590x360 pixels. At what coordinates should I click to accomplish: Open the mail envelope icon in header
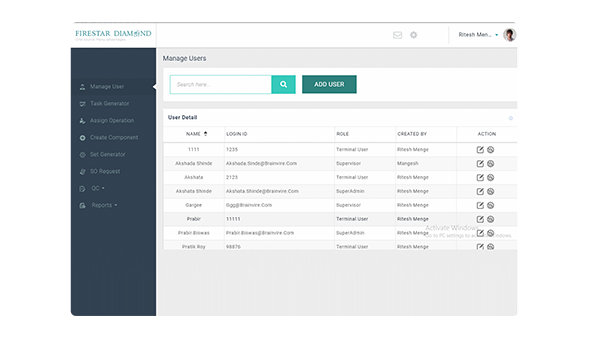pyautogui.click(x=397, y=35)
